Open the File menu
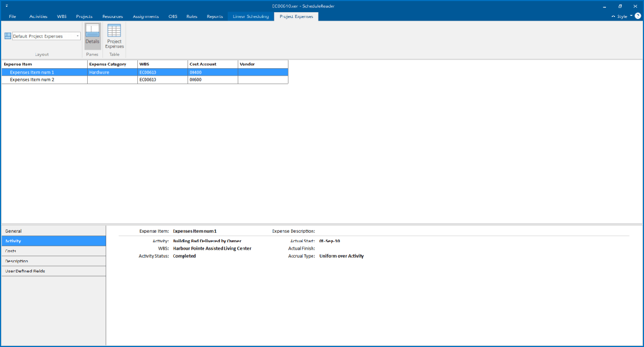Image resolution: width=644 pixels, height=347 pixels. click(13, 16)
